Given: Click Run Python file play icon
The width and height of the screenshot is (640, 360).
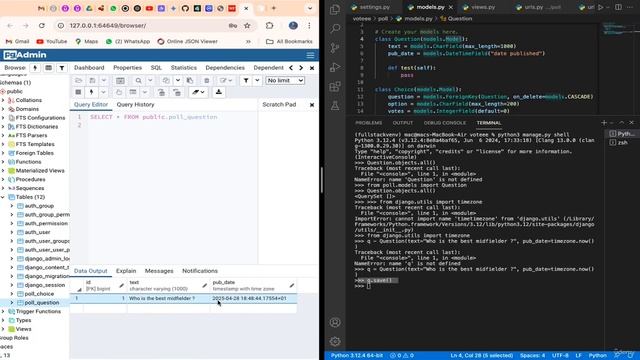Looking at the screenshot, I should (600, 7).
